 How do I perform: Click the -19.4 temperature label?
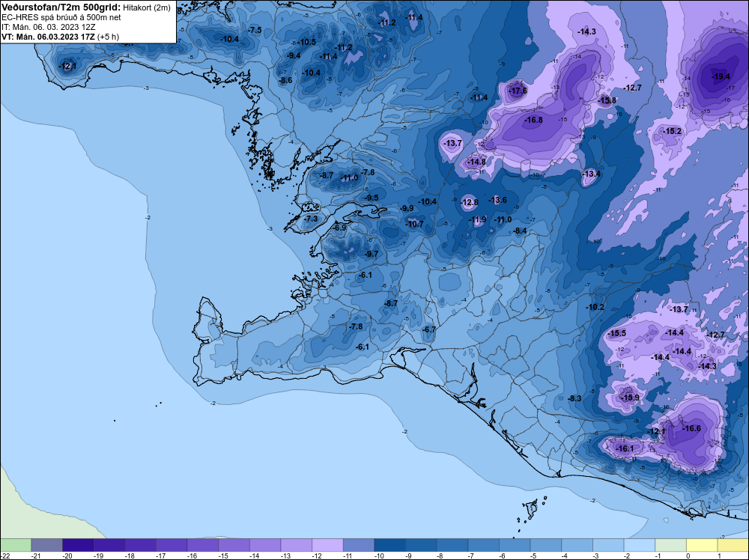pyautogui.click(x=721, y=76)
